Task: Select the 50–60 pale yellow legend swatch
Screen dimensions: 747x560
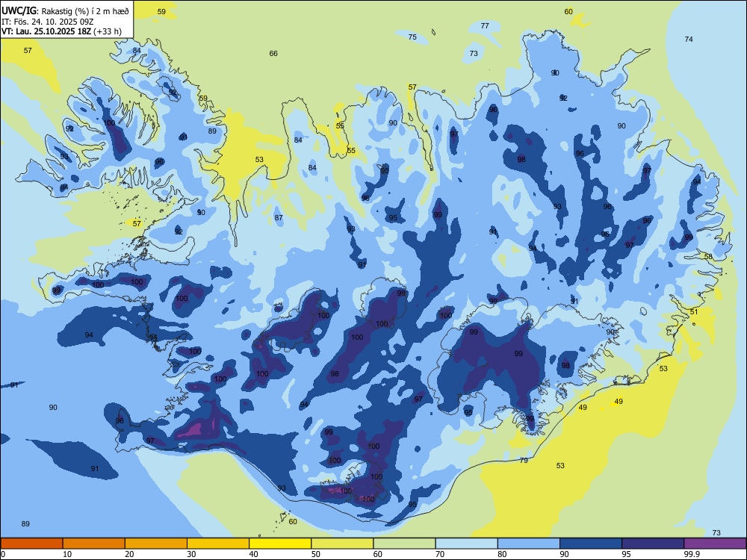Action: (342, 544)
